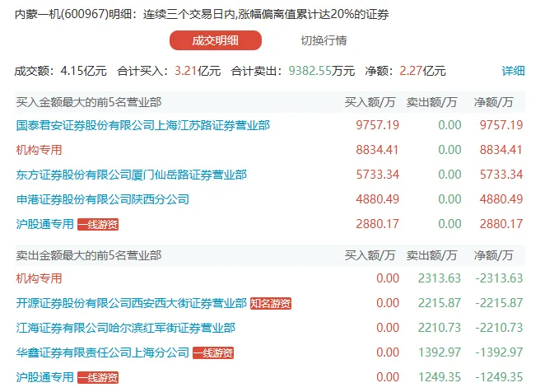
Task: Open 华鑫证券上海分公司 link
Action: pyautogui.click(x=103, y=352)
